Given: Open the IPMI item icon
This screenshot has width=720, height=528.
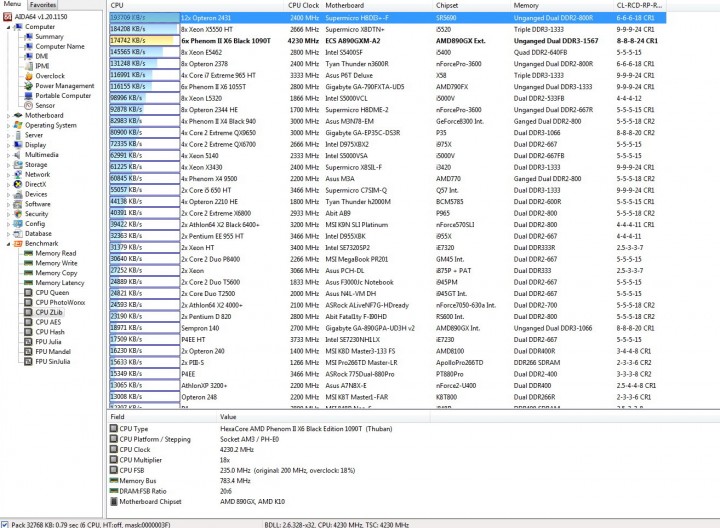Looking at the screenshot, I should 28,66.
